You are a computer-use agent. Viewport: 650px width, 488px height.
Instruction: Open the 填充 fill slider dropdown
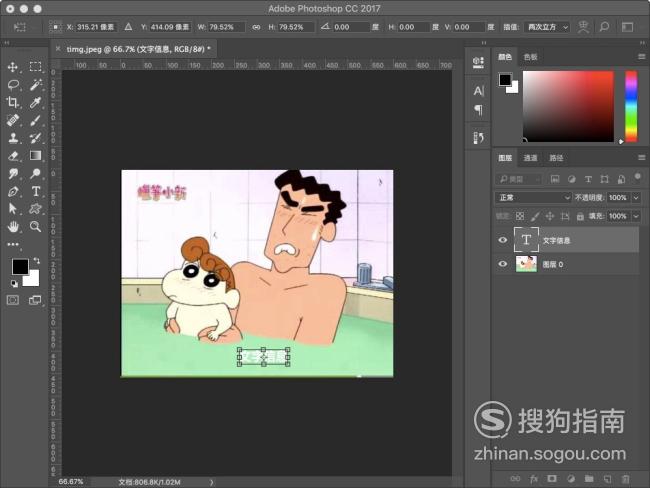[x=636, y=216]
